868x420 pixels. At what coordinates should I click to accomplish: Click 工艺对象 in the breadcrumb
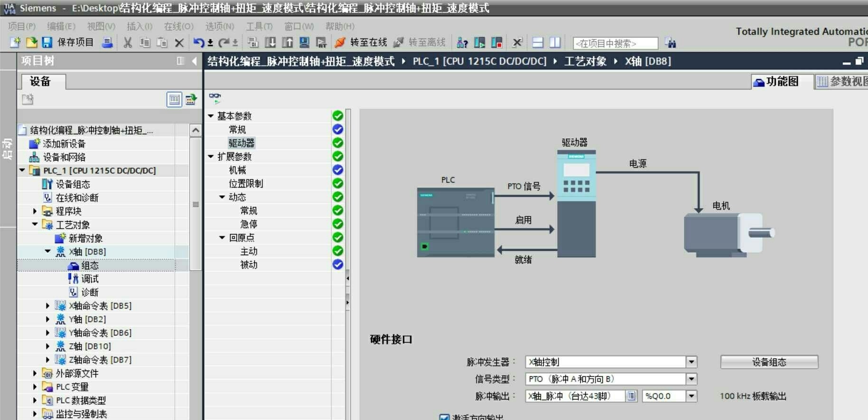tap(585, 61)
